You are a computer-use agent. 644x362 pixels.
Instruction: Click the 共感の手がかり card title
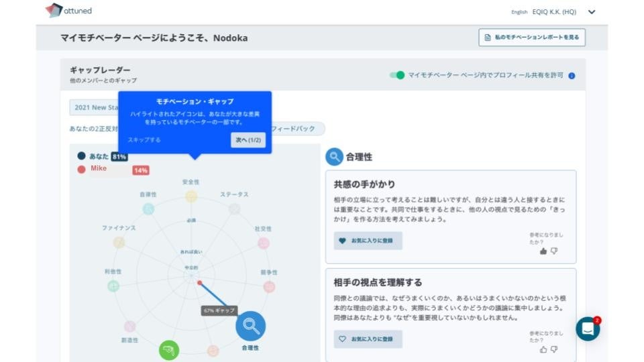point(364,184)
